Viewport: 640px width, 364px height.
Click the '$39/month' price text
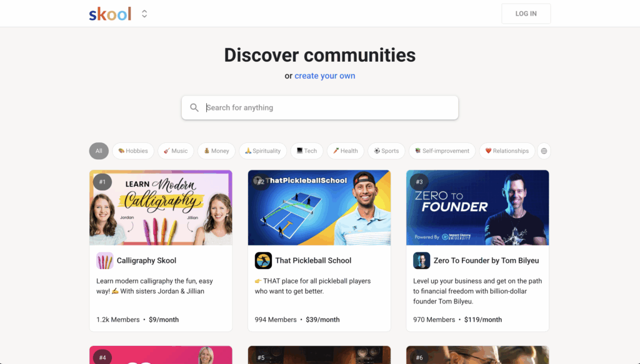tap(322, 320)
